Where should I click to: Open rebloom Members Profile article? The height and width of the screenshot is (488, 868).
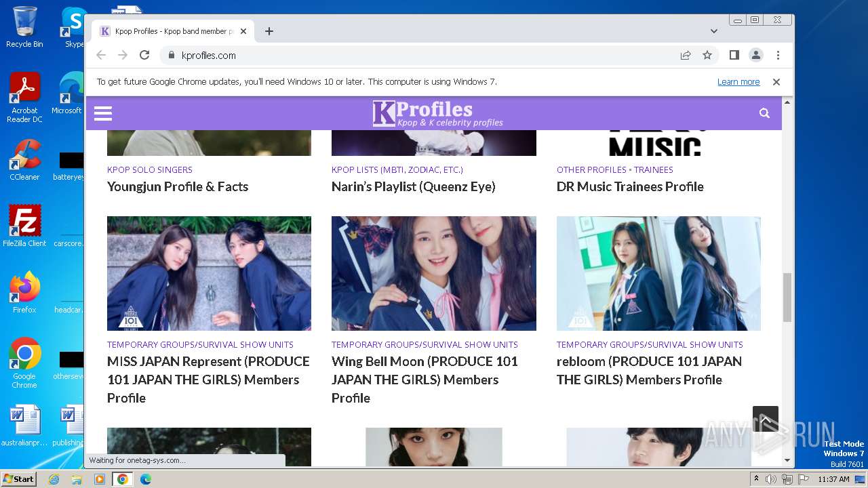pos(649,371)
